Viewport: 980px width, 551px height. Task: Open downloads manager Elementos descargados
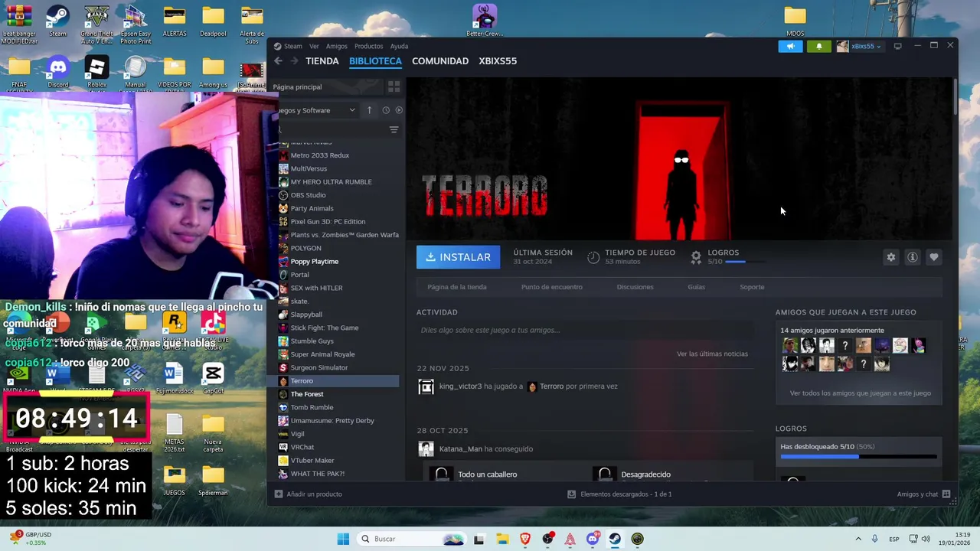(619, 494)
